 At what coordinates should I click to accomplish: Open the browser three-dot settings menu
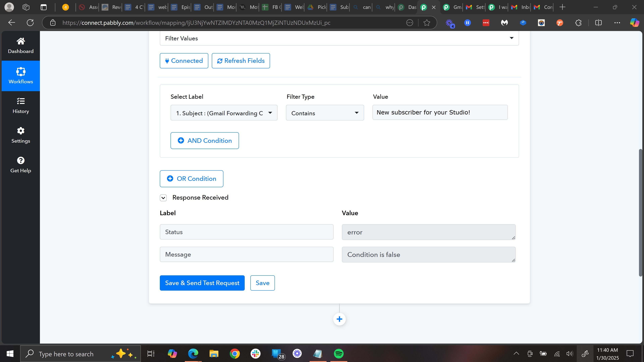(617, 23)
